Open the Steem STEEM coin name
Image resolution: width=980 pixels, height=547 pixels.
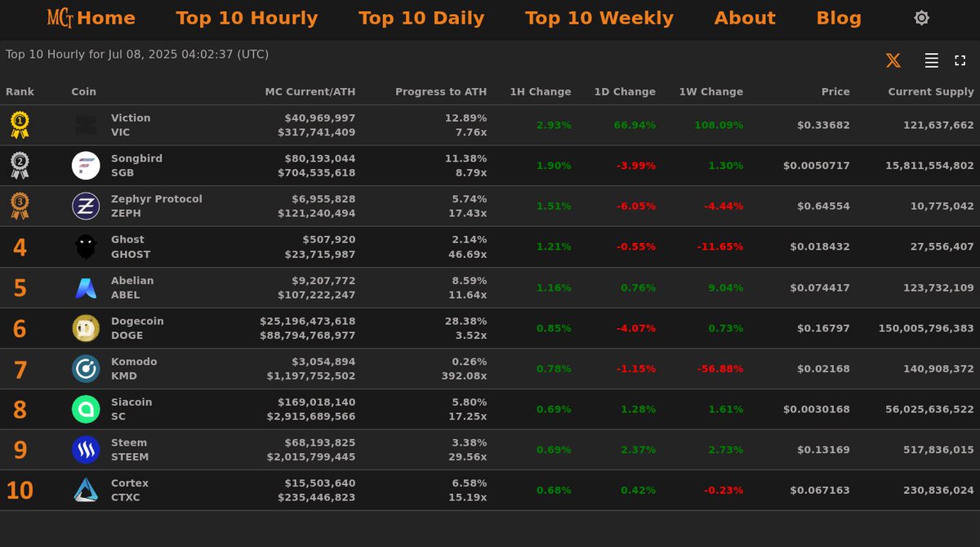click(130, 450)
